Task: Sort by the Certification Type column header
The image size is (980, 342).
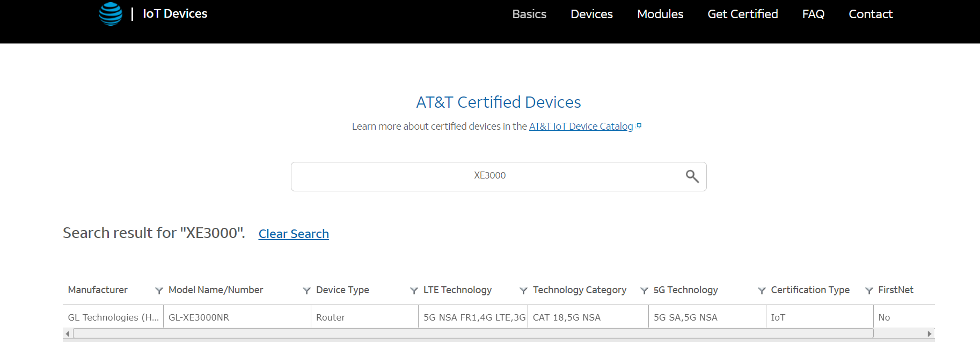Action: [810, 290]
